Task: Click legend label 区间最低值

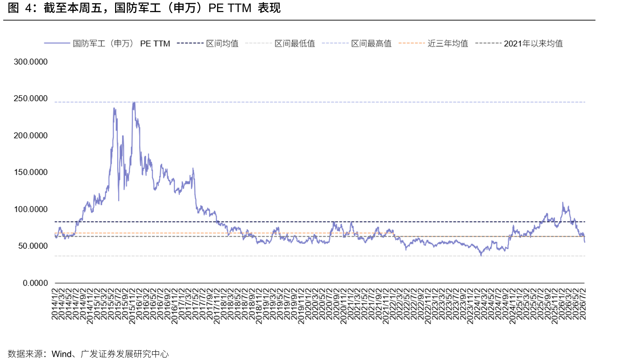Action: click(x=295, y=43)
